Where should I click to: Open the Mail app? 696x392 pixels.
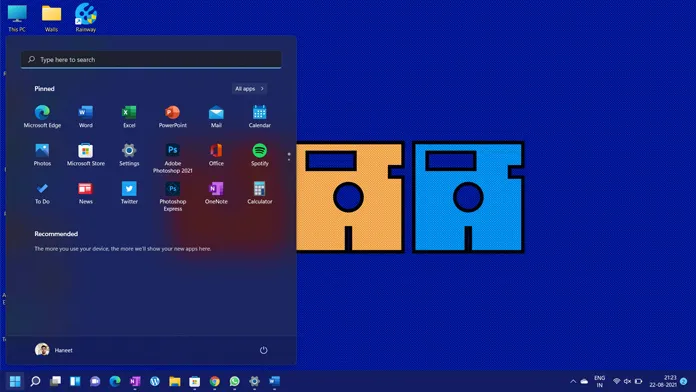point(216,116)
